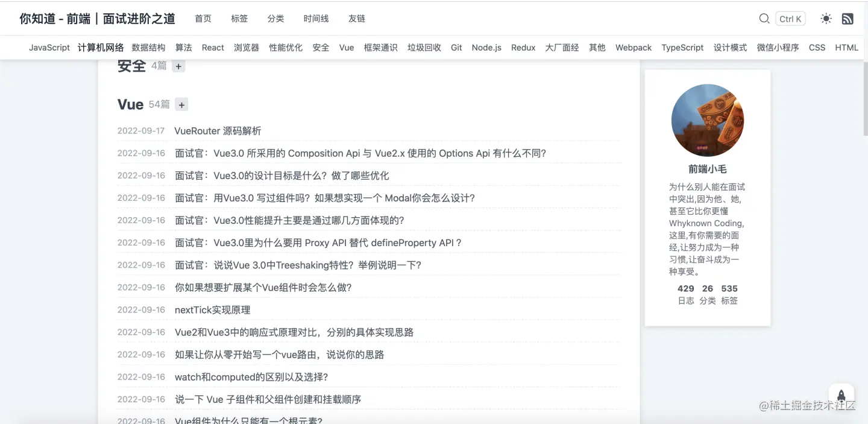Open the Vue section heading

click(x=130, y=104)
